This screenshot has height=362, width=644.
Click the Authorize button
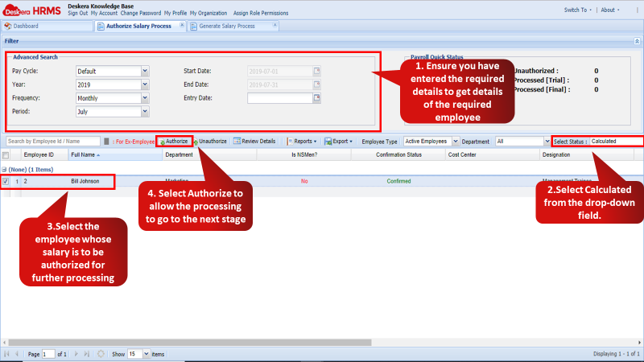point(174,142)
